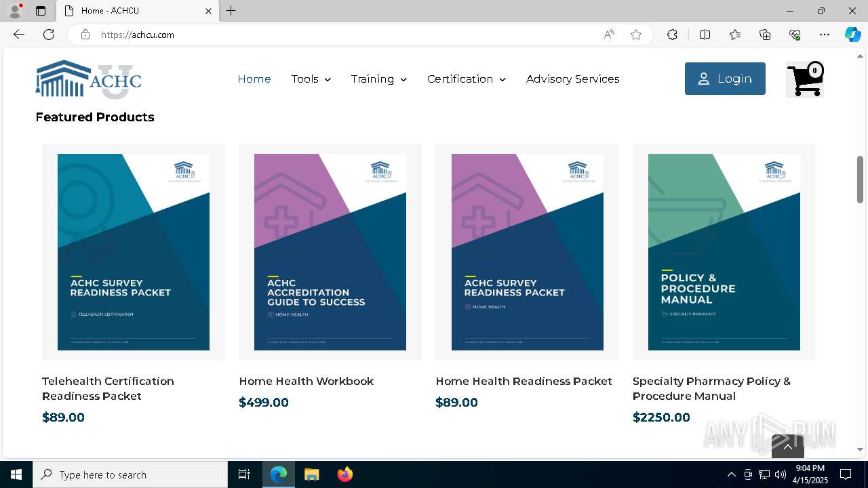Open Edge Settings and more menu
The image size is (868, 488).
point(825,35)
